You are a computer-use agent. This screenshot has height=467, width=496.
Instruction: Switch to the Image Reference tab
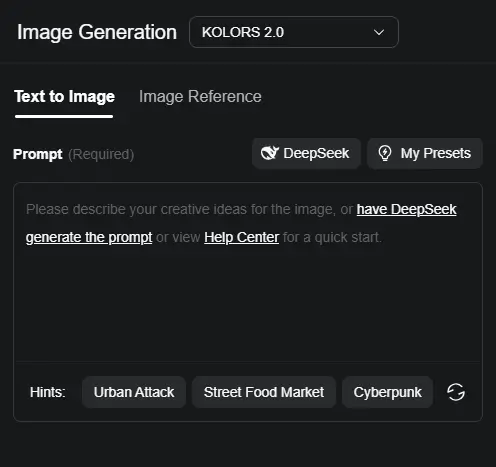[x=200, y=97]
